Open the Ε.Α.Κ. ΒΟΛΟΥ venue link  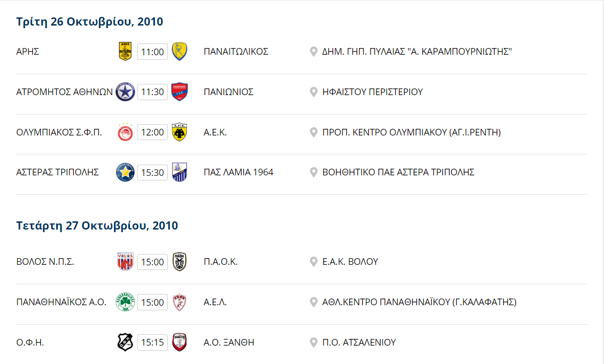[x=350, y=262]
